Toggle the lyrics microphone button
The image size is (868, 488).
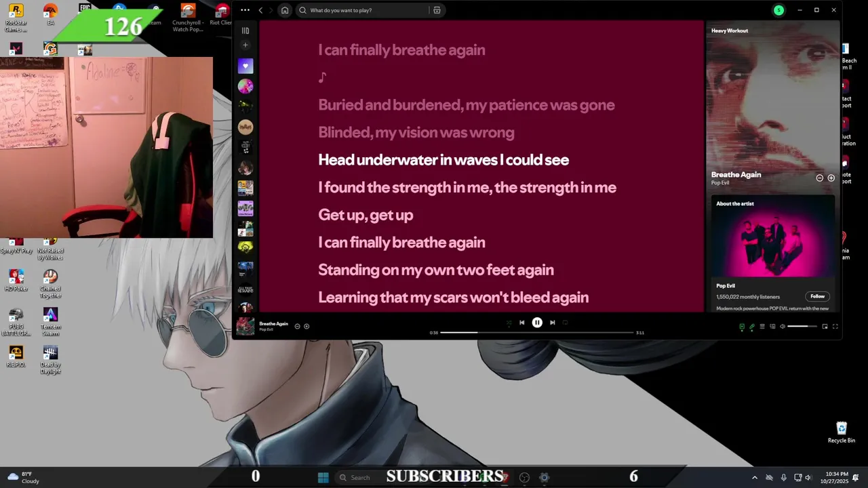(752, 327)
